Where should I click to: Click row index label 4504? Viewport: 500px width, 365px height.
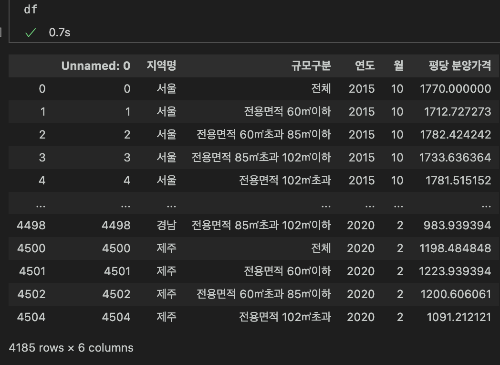[x=31, y=317]
